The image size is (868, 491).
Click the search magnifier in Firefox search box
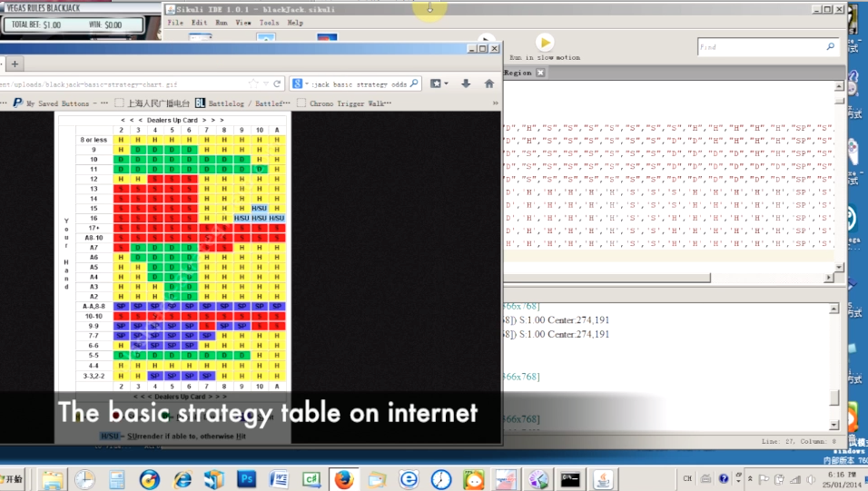[414, 83]
